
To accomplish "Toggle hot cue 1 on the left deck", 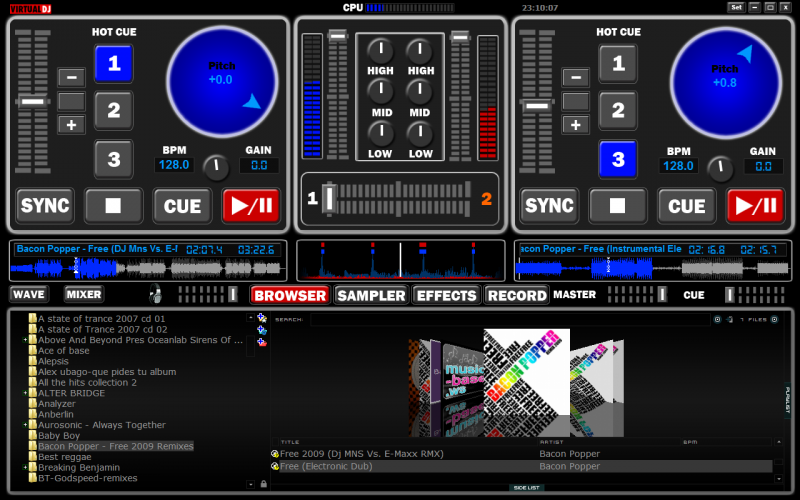I will pos(114,64).
